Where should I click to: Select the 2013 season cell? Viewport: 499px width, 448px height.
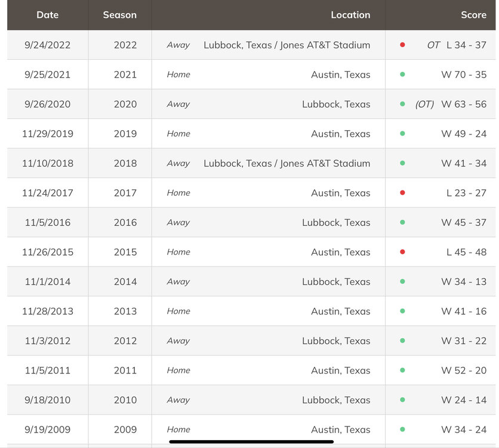pyautogui.click(x=125, y=311)
